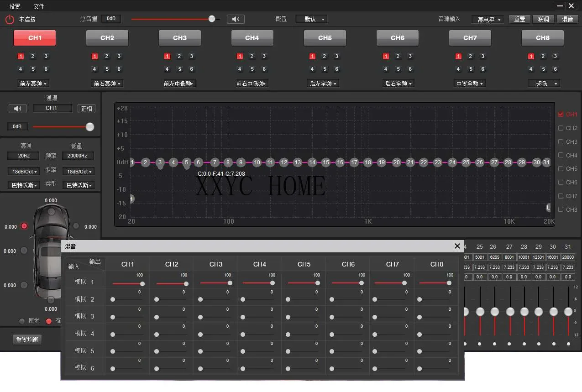
Task: Toggle the 正相 phase button
Action: pos(86,109)
